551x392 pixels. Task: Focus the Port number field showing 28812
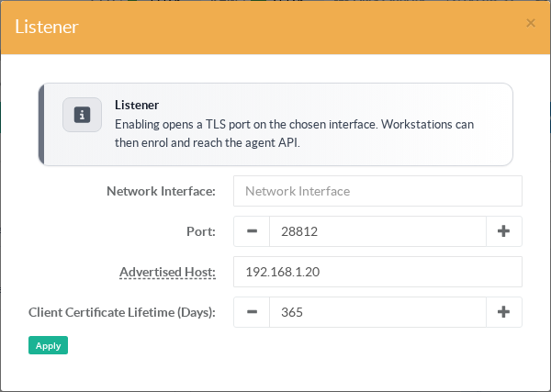pyautogui.click(x=377, y=231)
